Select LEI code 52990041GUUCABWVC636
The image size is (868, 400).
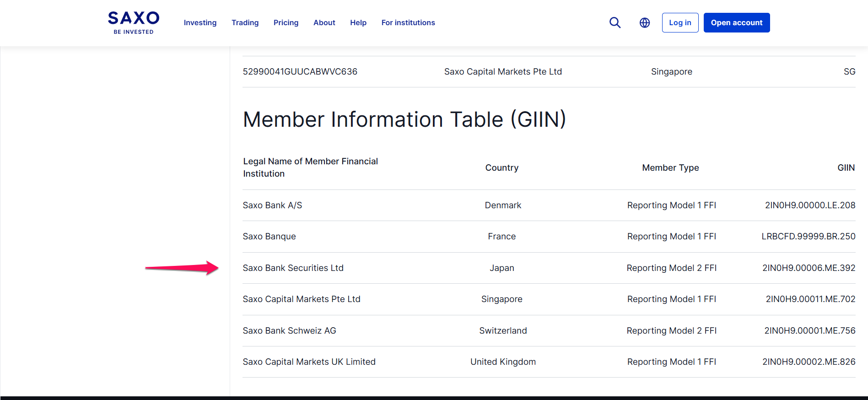[x=300, y=71]
